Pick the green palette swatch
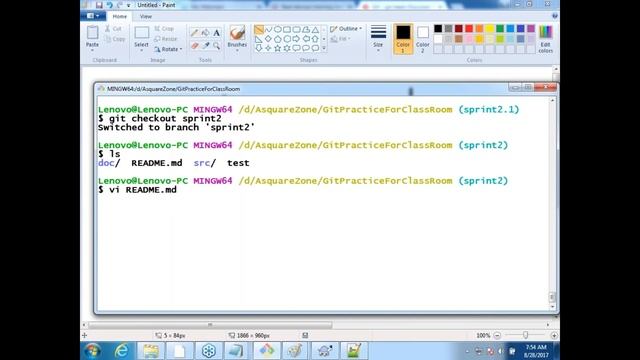Image resolution: width=640 pixels, height=360 pixels. click(500, 29)
